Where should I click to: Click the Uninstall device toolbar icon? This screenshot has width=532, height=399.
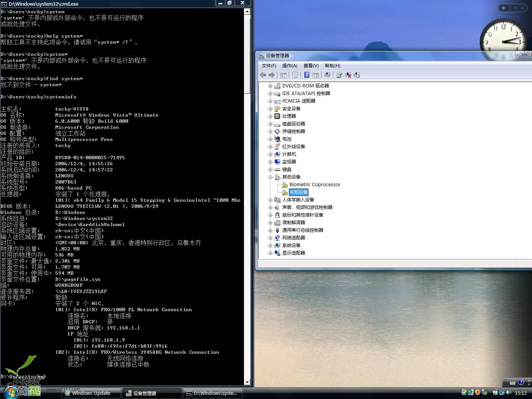(348, 75)
